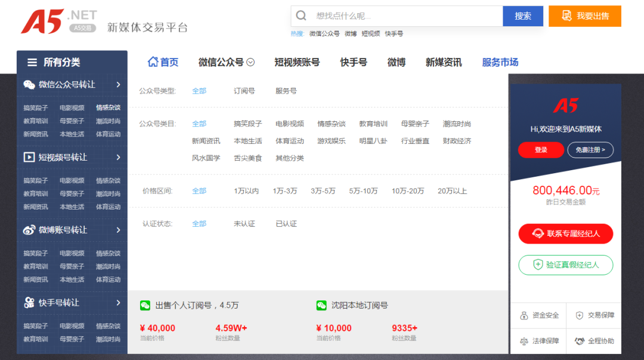Screen dimensions: 644x360
Task: Open the 首页 tab
Action: (x=163, y=62)
